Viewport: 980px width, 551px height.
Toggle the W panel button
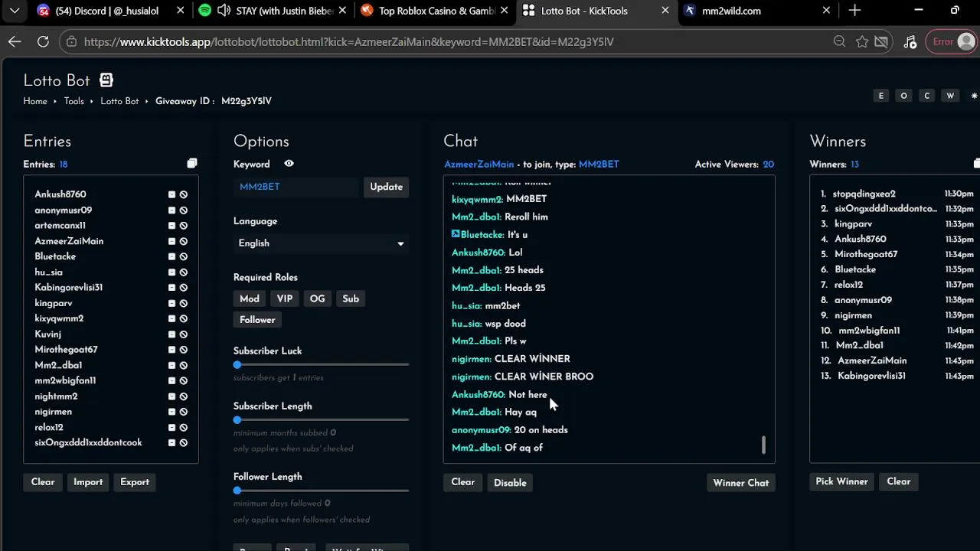tap(950, 96)
